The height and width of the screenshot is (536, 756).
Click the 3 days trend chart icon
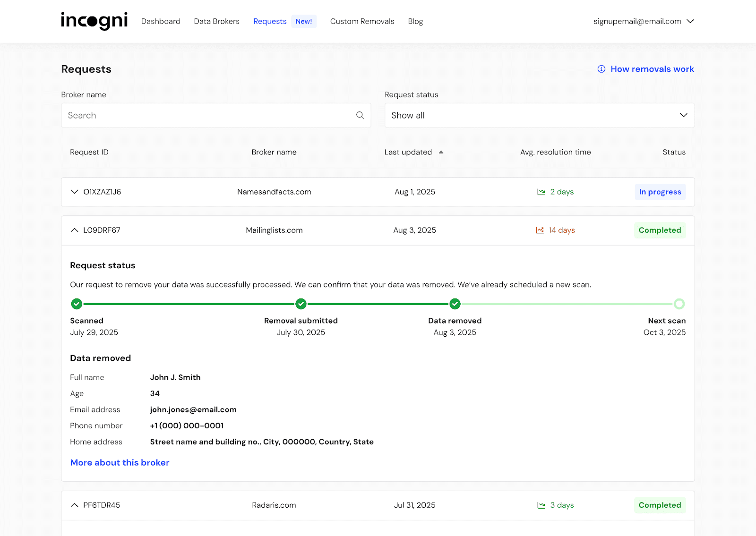[x=541, y=505]
